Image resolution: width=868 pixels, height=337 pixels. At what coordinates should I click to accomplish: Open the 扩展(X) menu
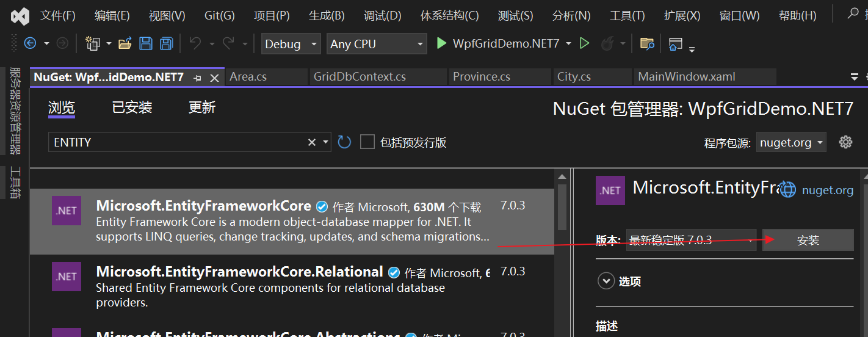pyautogui.click(x=682, y=16)
